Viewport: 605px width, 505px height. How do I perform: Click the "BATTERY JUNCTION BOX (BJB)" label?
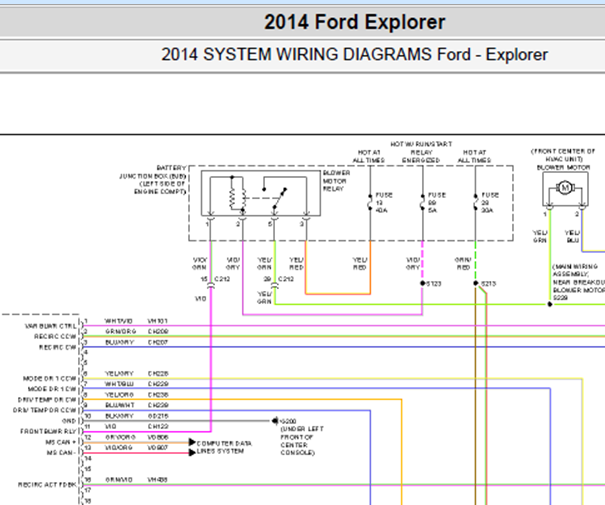point(152,172)
